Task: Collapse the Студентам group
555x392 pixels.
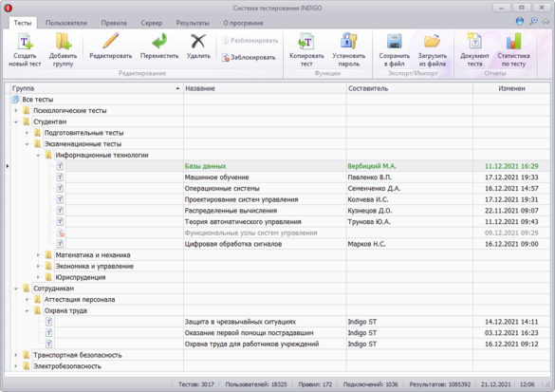Action: coord(15,121)
